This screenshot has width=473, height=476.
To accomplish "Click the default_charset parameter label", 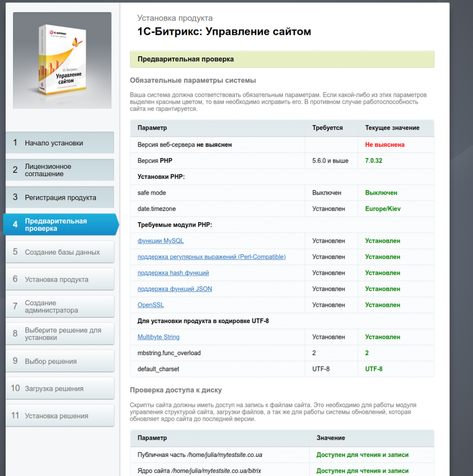I will [158, 369].
